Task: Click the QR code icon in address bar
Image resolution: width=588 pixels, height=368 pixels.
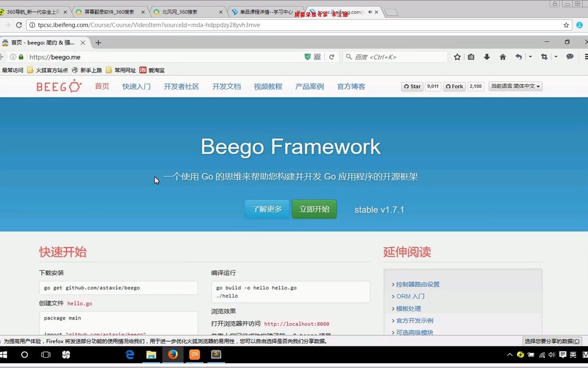Action: tap(318, 57)
